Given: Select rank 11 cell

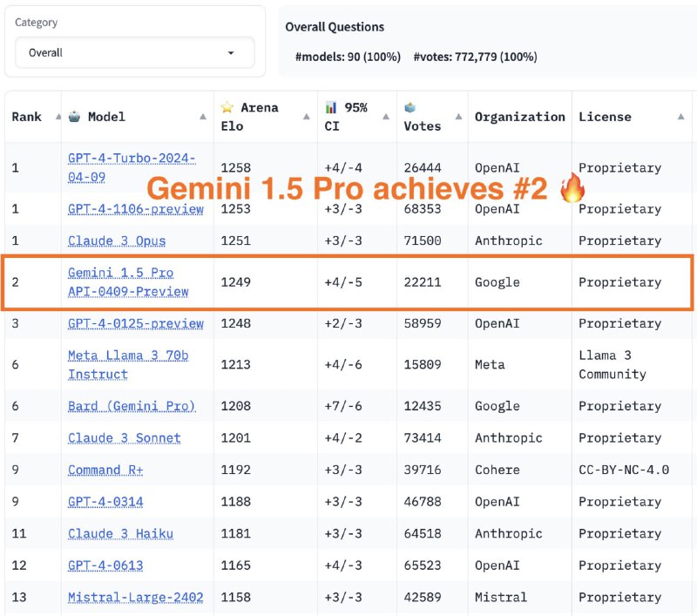Looking at the screenshot, I should point(19,534).
